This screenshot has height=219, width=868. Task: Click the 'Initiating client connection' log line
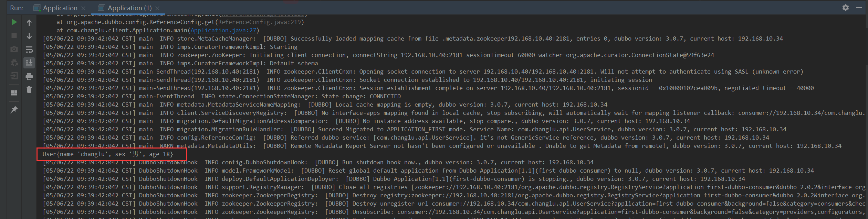[x=378, y=55]
